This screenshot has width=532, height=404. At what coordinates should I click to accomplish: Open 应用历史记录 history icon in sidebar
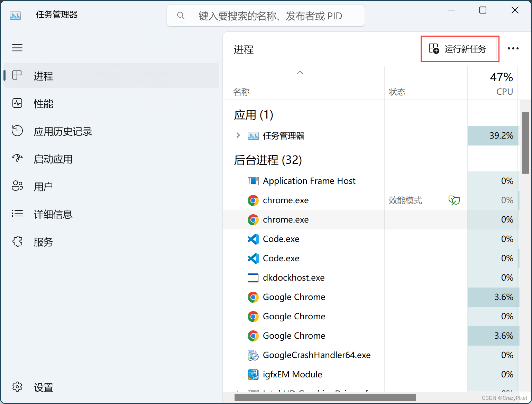(x=17, y=131)
